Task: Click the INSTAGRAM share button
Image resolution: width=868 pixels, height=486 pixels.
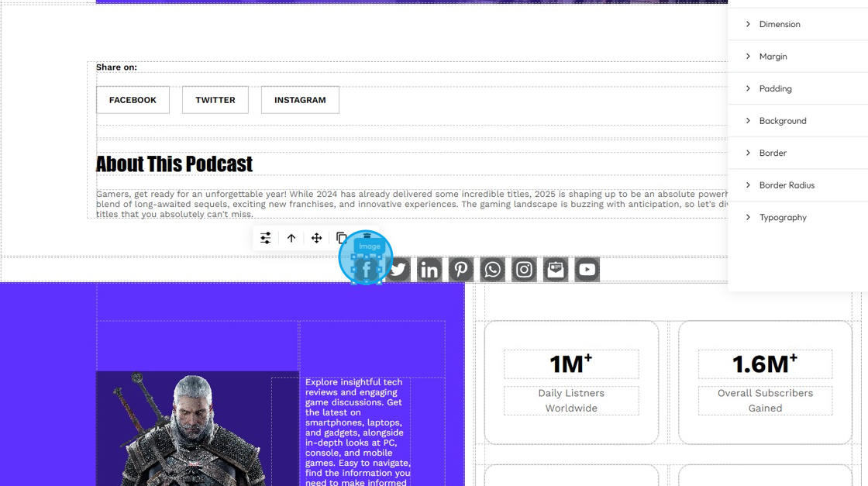Action: tap(300, 100)
